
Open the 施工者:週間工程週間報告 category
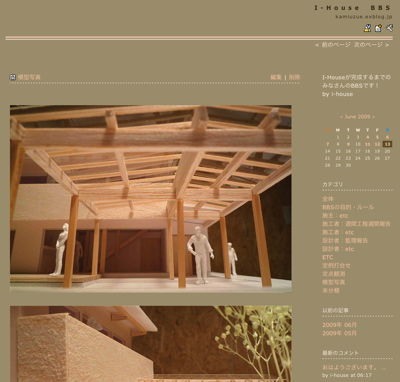coord(356,224)
